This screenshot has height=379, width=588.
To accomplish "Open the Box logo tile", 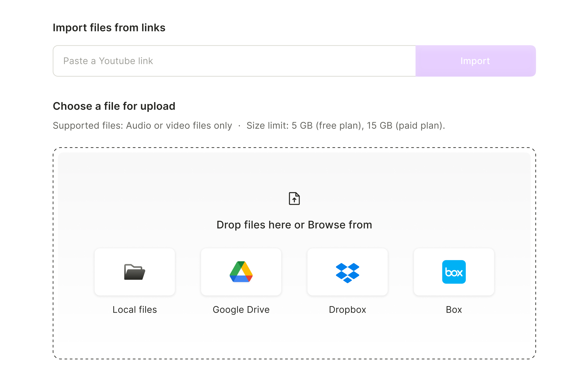I will [454, 272].
